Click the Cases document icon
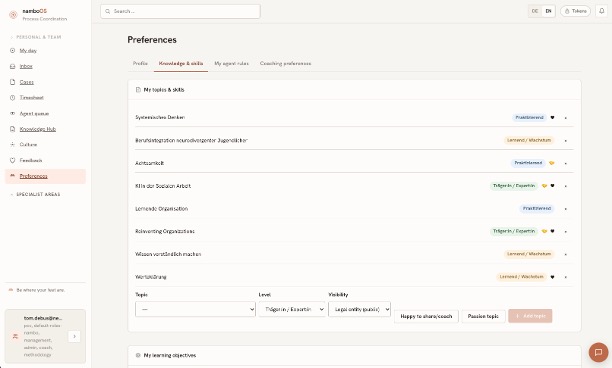The width and height of the screenshot is (612, 368). pos(12,82)
